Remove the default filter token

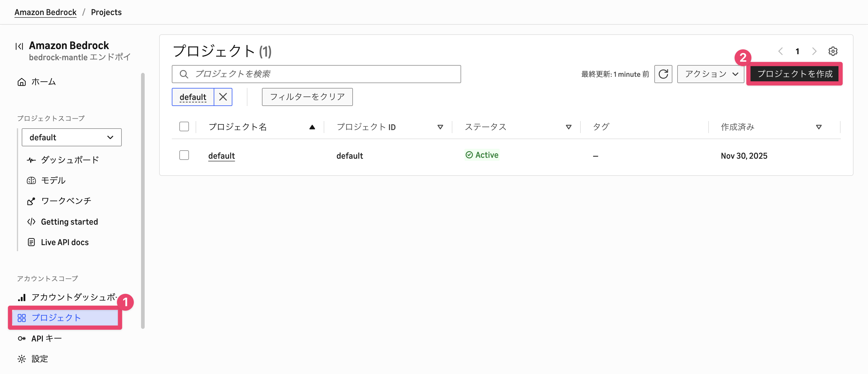coord(223,97)
